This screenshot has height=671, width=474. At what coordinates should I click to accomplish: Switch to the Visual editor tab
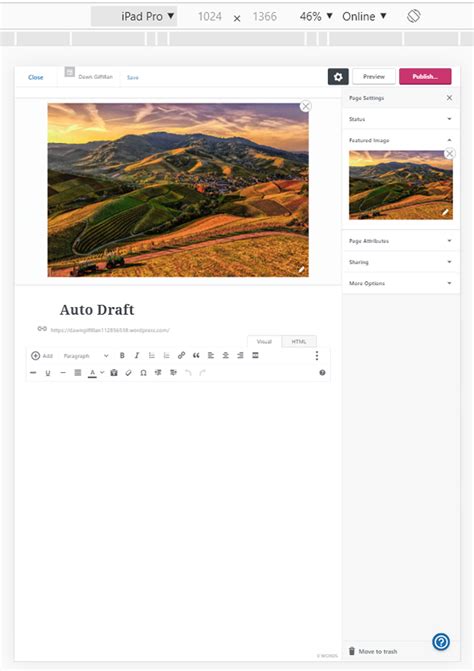click(264, 341)
